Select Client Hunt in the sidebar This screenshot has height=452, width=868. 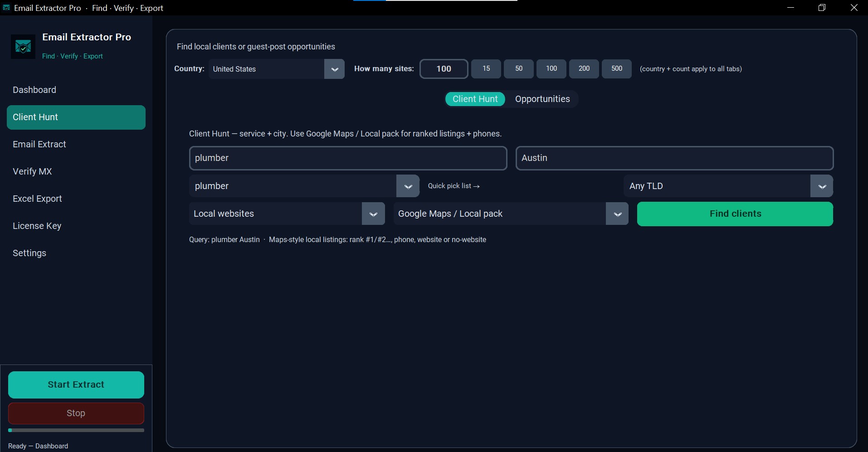76,117
